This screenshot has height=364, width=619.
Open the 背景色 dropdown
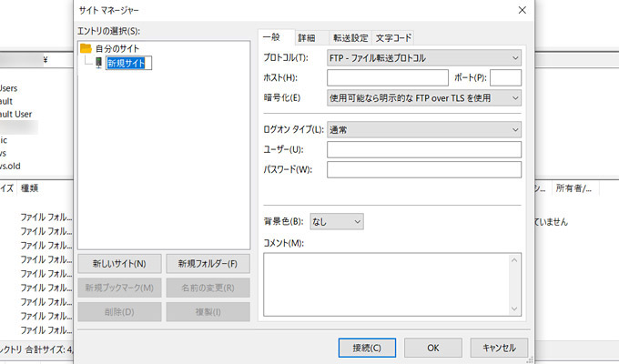tap(337, 221)
